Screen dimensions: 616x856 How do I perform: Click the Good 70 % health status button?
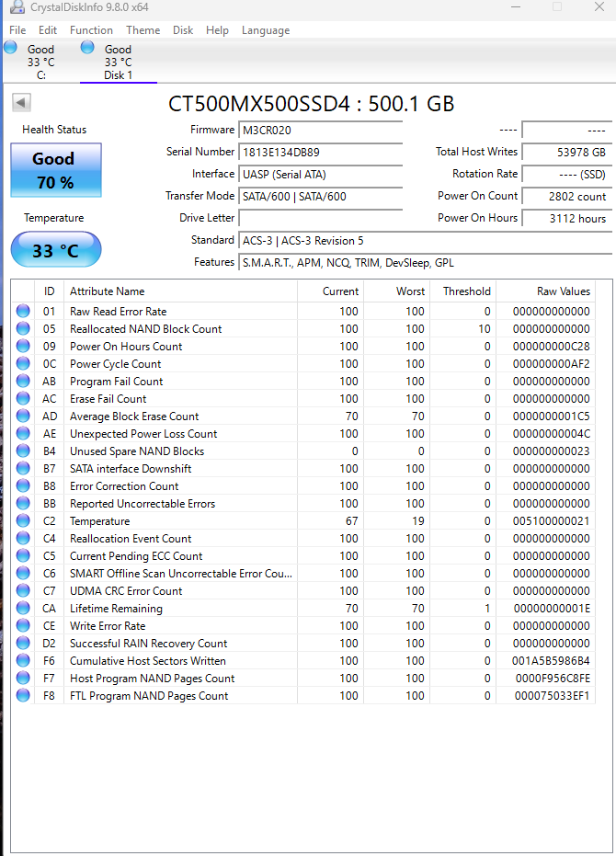(56, 170)
